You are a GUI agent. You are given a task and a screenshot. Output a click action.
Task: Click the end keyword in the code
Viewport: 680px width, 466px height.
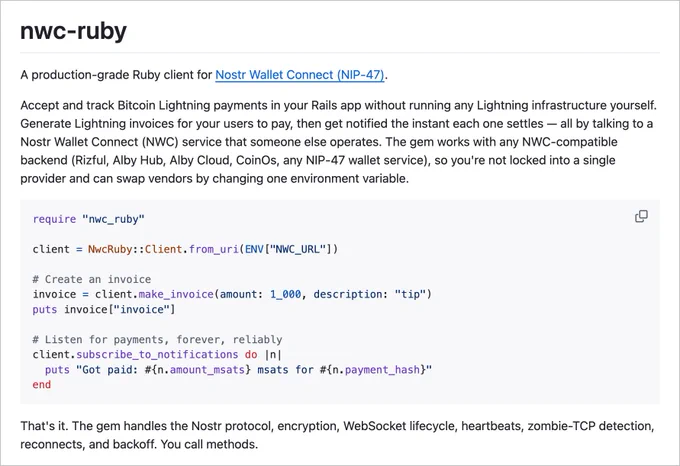[x=42, y=385]
